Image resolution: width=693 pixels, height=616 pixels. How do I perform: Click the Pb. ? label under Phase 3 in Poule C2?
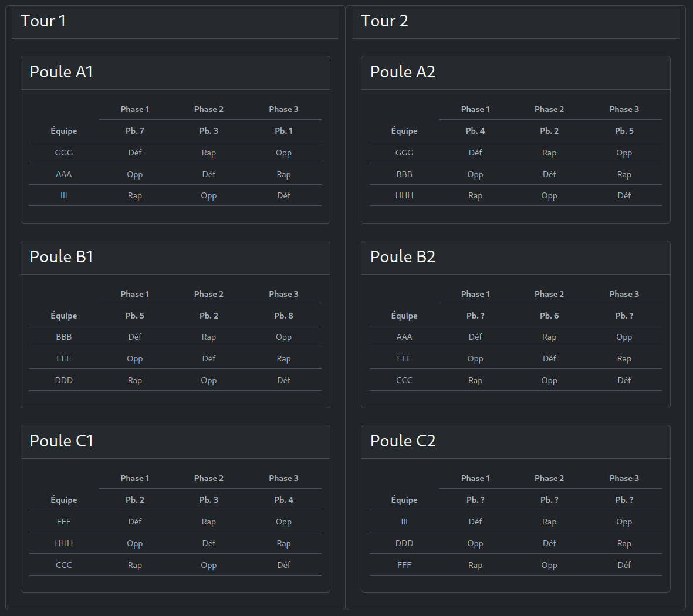click(x=624, y=499)
